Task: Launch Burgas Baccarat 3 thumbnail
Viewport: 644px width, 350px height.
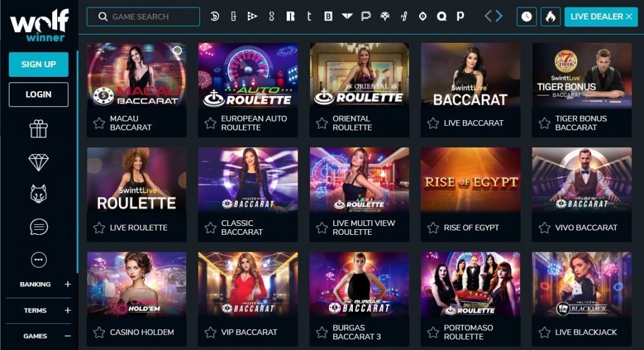Action: (x=359, y=285)
